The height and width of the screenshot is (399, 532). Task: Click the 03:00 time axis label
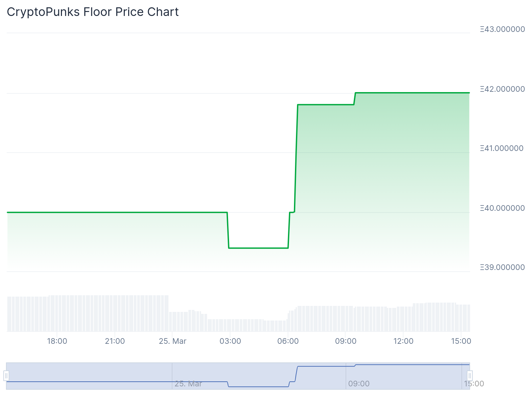point(230,341)
